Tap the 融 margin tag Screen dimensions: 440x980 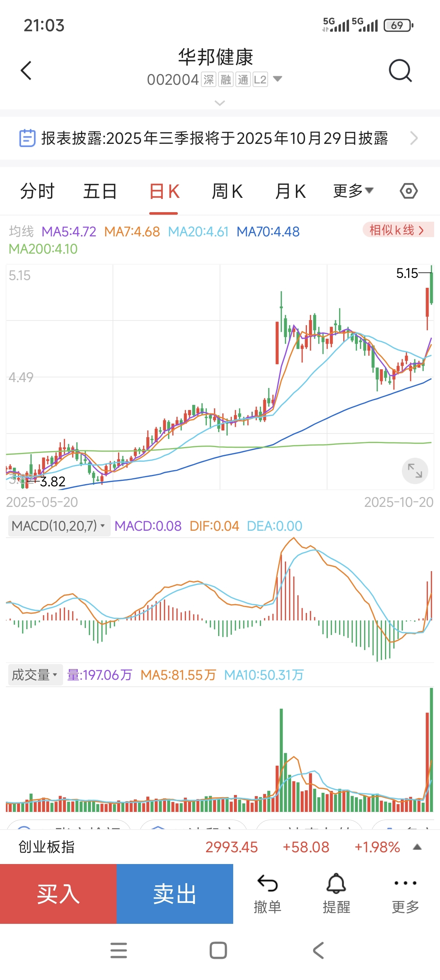click(226, 80)
